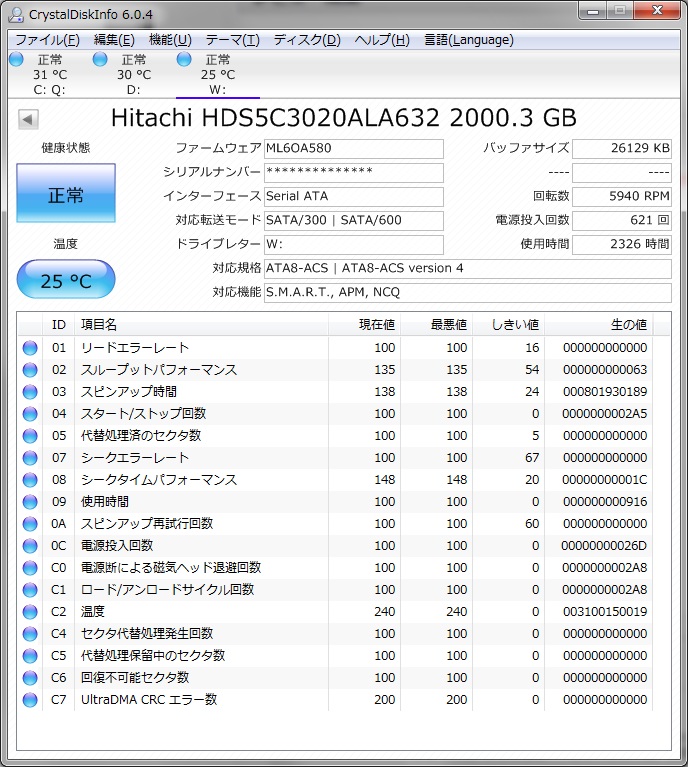The width and height of the screenshot is (688, 767).
Task: Click status orb for attribute C2 temperature
Action: [x=30, y=612]
